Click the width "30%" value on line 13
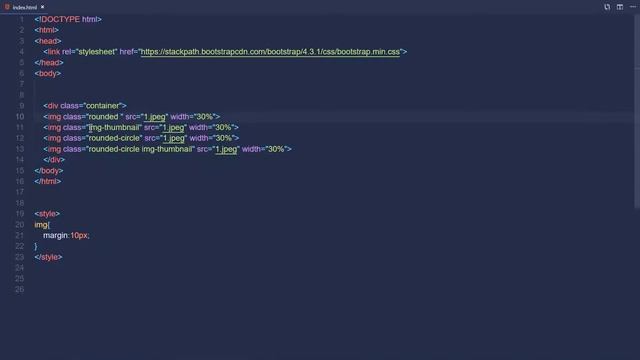The width and height of the screenshot is (640, 360). (275, 149)
